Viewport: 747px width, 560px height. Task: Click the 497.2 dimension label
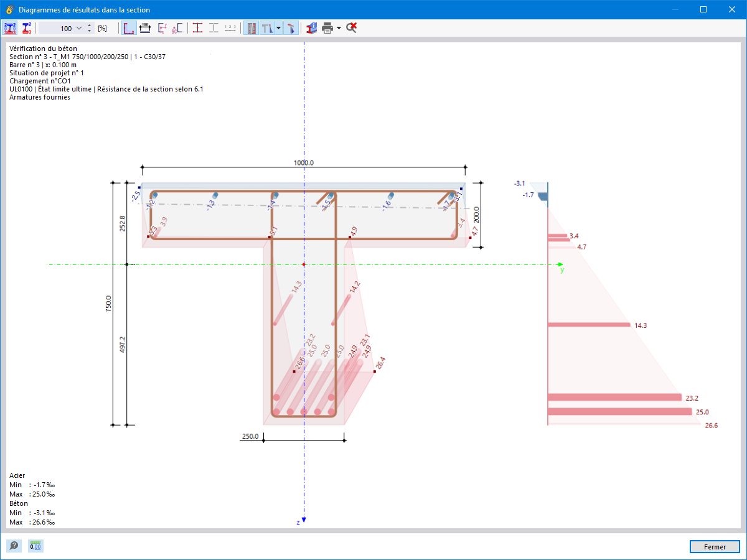coord(122,345)
